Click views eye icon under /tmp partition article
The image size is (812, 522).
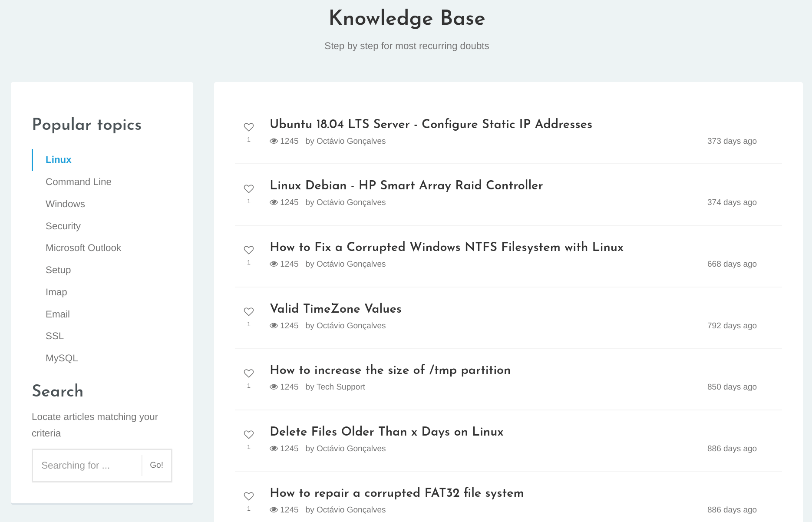[x=274, y=387]
